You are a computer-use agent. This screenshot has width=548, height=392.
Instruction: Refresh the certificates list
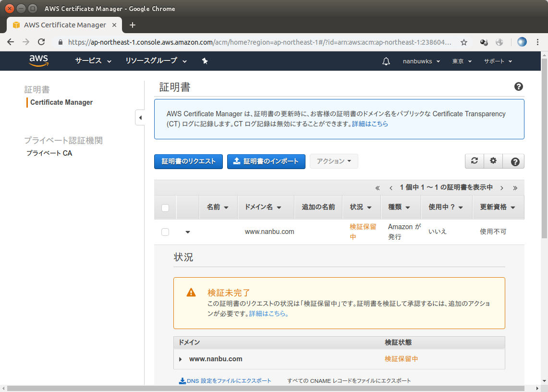tap(475, 161)
